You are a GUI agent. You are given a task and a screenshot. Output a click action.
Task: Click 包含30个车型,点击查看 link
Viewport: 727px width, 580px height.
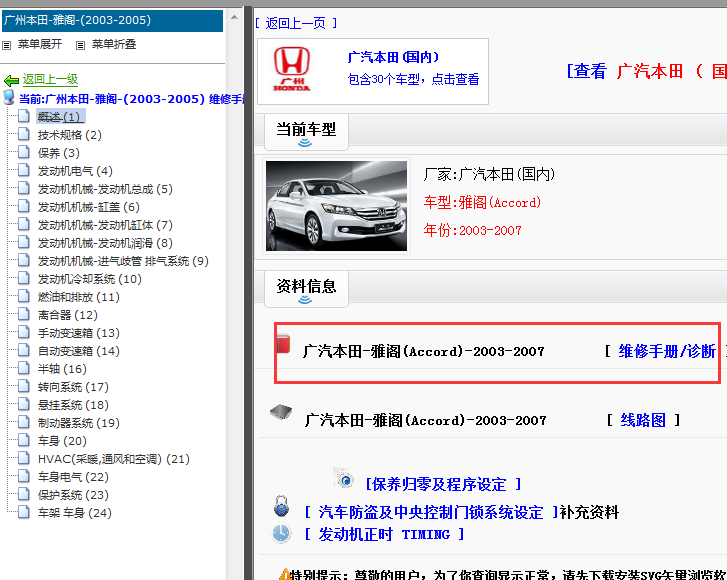(x=414, y=79)
